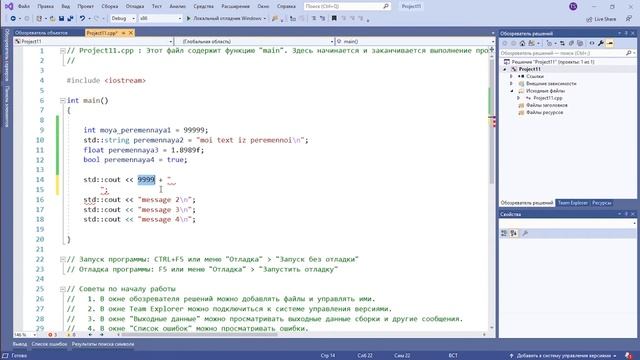Screen dimensions: 640x360
Task: Click the Live Share button label
Action: tap(605, 19)
